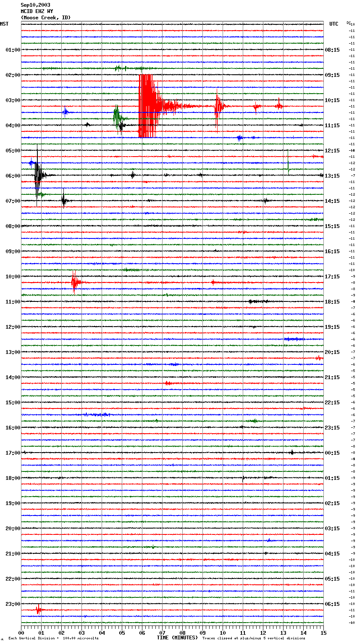
Task: Click the "TIME (MINUTES)" axis title
Action: tap(177, 638)
